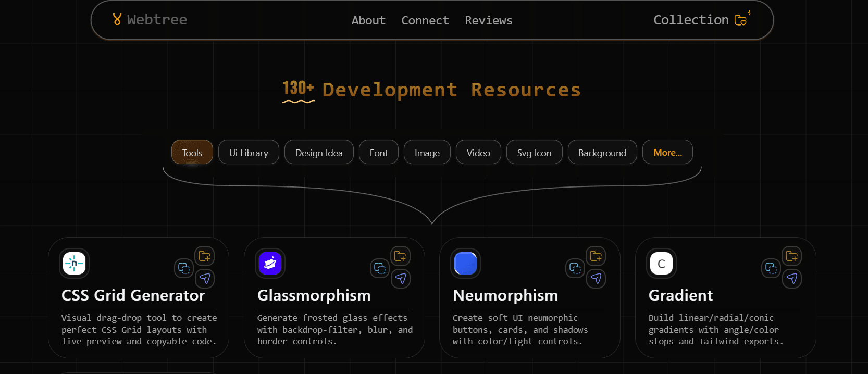Open the Connect navigation link
The width and height of the screenshot is (868, 374).
(425, 20)
